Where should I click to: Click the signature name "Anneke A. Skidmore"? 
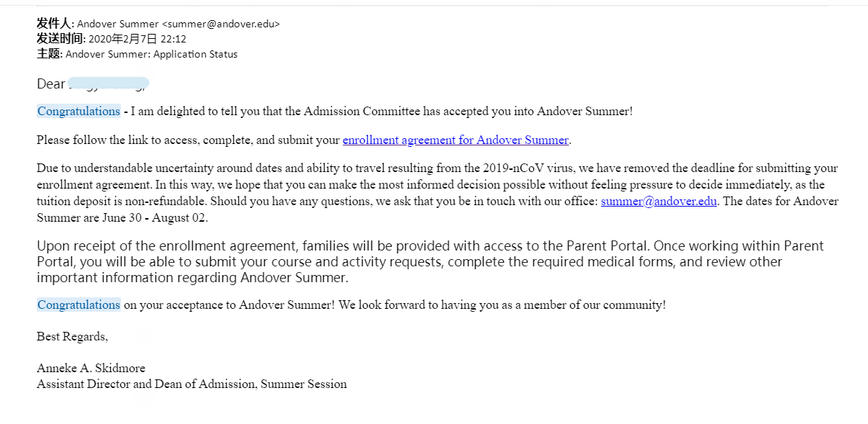91,369
